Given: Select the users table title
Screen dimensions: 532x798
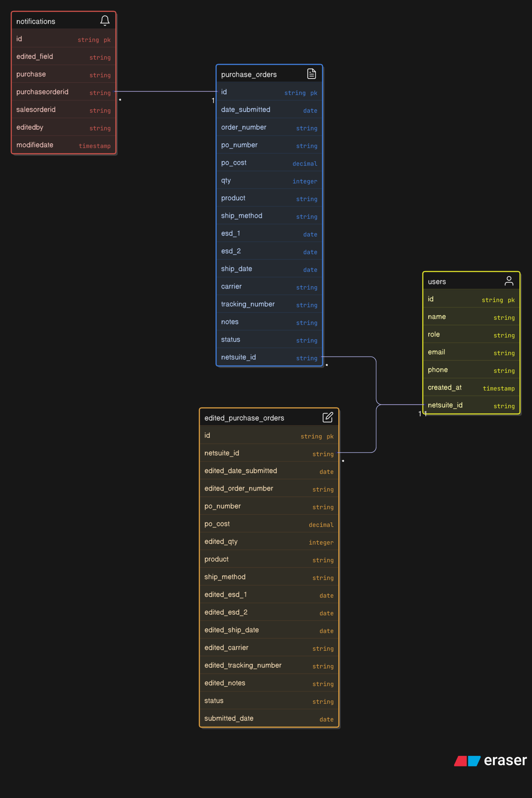Looking at the screenshot, I should pyautogui.click(x=437, y=281).
